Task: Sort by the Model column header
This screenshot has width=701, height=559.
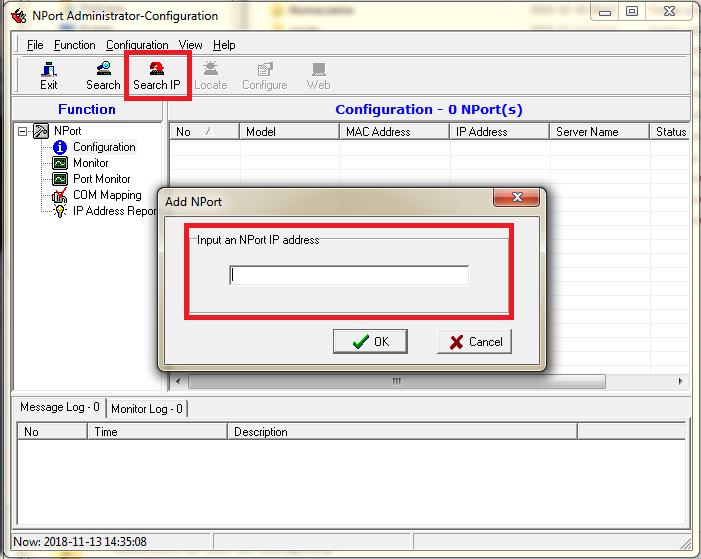Action: 290,132
